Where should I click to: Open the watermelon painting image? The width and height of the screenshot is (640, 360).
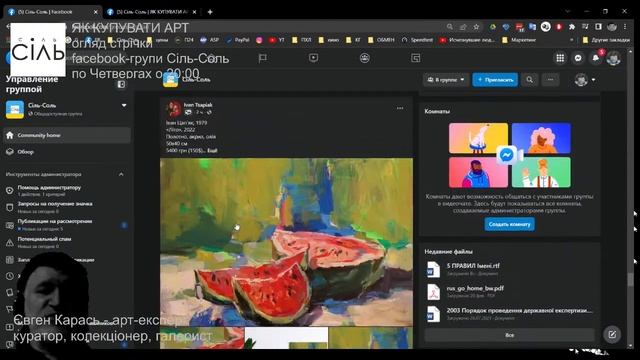[x=286, y=242]
